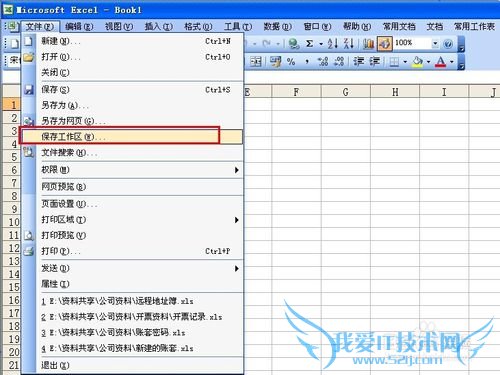Select row 10 header

tap(12, 222)
